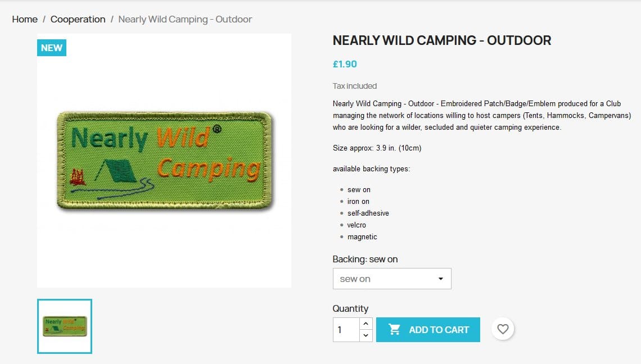Enlarge the main embroidered patch image
This screenshot has width=641, height=364.
pos(164,161)
